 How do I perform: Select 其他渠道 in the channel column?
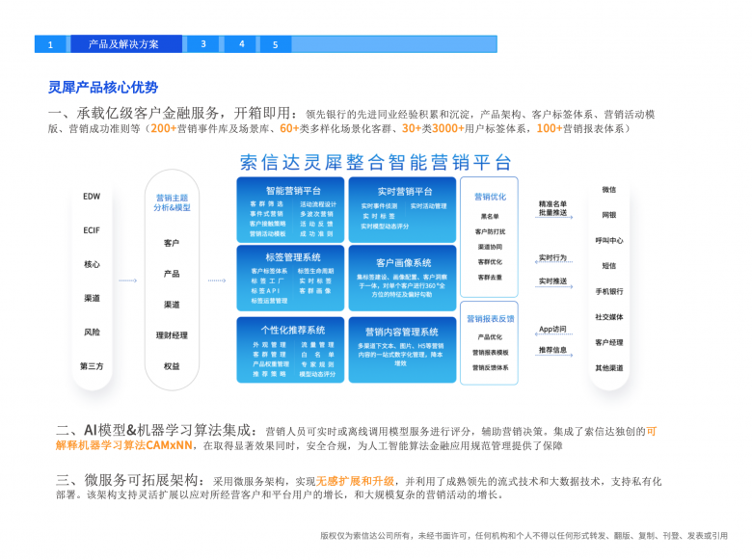click(609, 368)
